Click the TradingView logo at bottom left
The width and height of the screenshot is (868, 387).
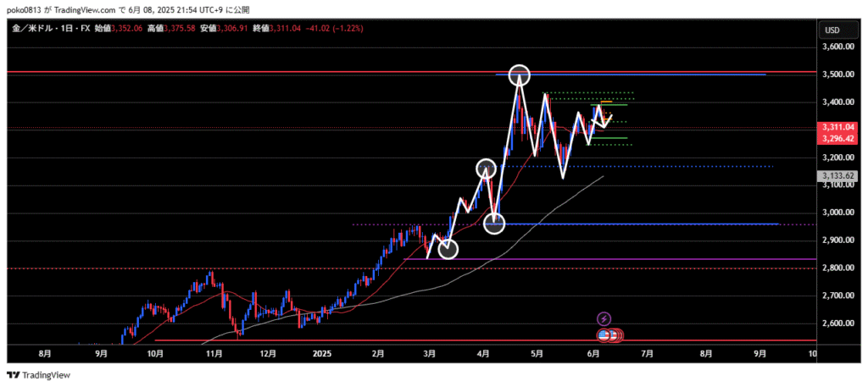click(38, 375)
